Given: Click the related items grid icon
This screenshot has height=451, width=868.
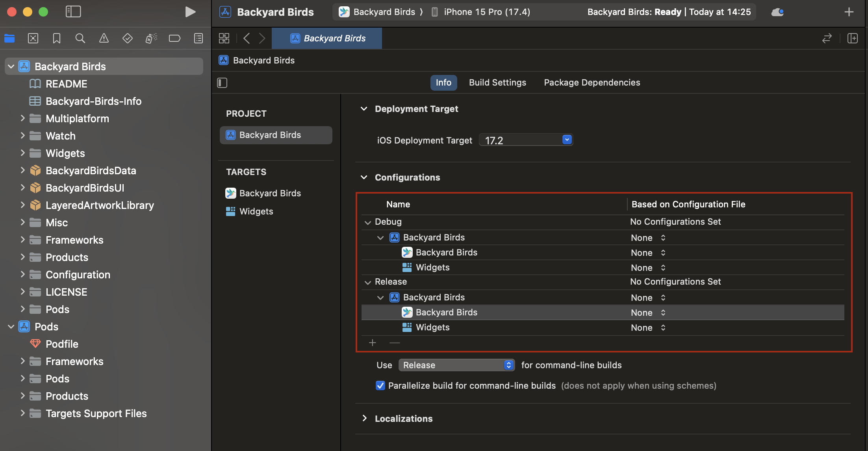Looking at the screenshot, I should 224,38.
